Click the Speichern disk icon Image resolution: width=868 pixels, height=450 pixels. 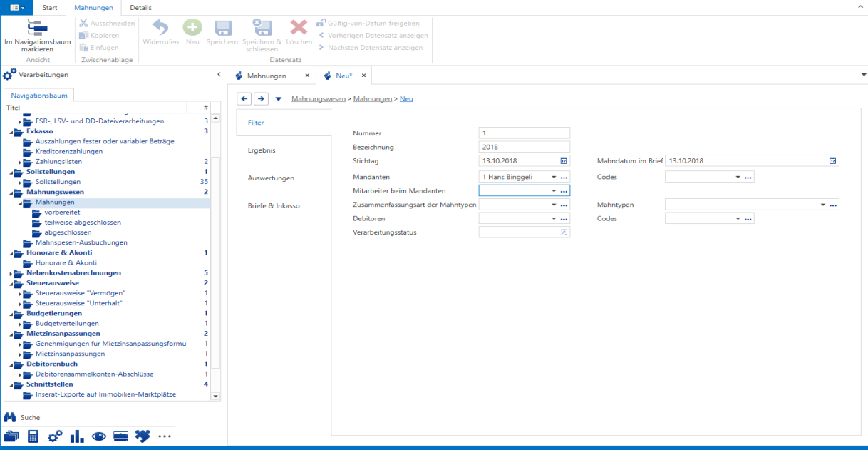click(x=223, y=28)
